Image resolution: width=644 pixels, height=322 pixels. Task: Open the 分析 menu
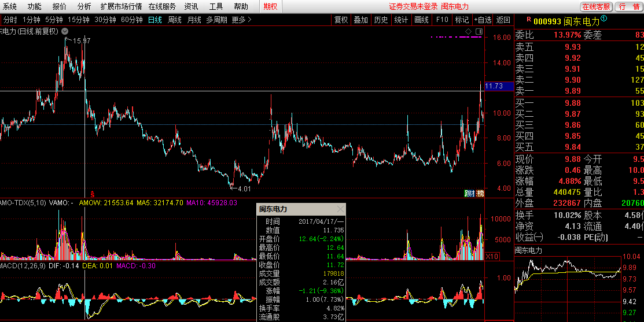84,6
